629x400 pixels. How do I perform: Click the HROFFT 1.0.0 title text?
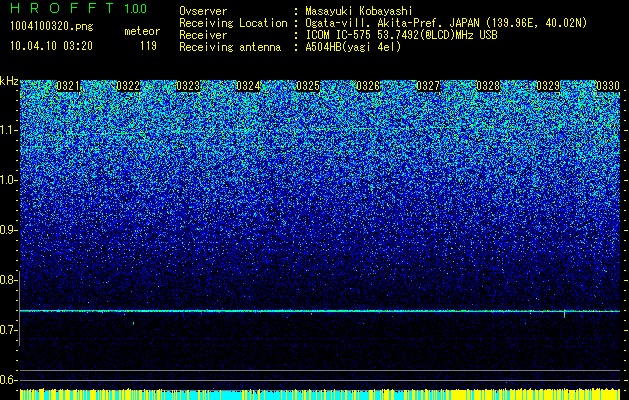(78, 8)
